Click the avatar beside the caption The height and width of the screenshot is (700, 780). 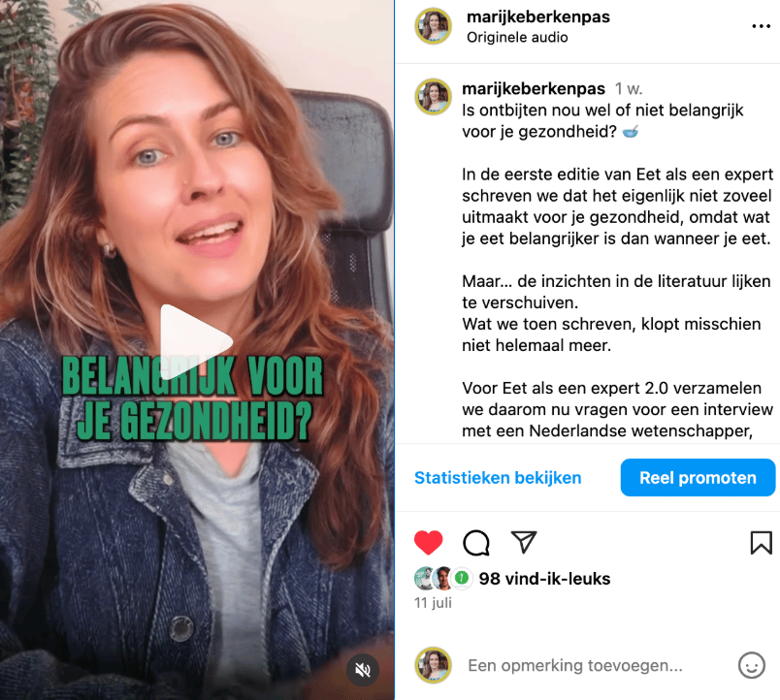point(434,96)
